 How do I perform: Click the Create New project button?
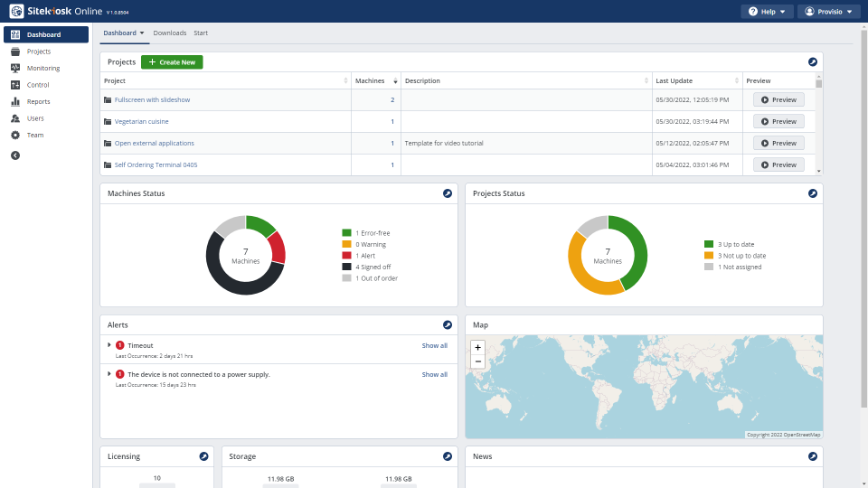click(172, 62)
